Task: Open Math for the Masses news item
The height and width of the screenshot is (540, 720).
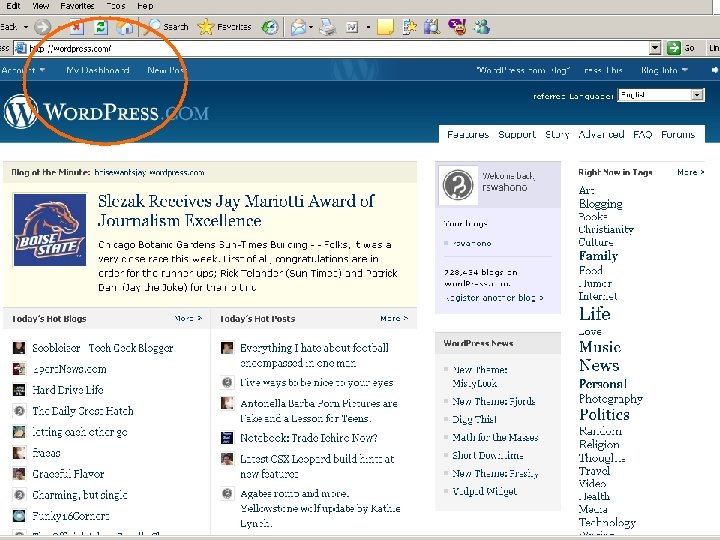Action: 495,437
